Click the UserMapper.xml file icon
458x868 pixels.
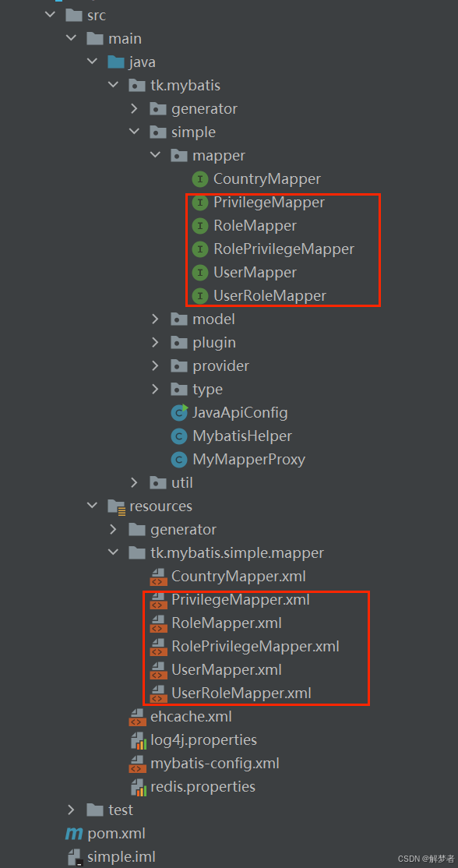(x=158, y=669)
